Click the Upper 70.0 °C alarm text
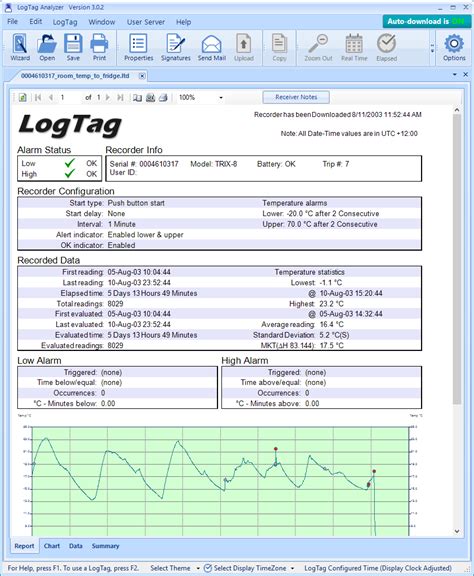This screenshot has height=576, width=474. [x=320, y=224]
